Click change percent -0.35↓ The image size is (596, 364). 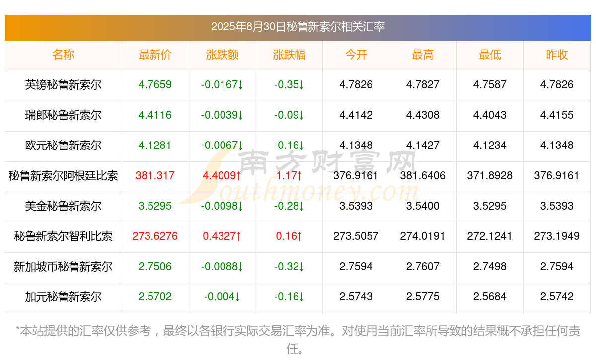[x=290, y=85]
